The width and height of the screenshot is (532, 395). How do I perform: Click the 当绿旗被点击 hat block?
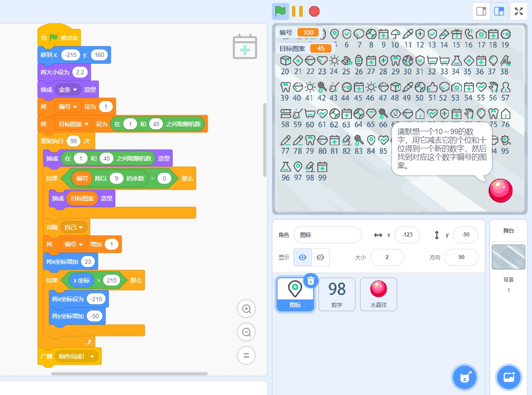point(59,37)
